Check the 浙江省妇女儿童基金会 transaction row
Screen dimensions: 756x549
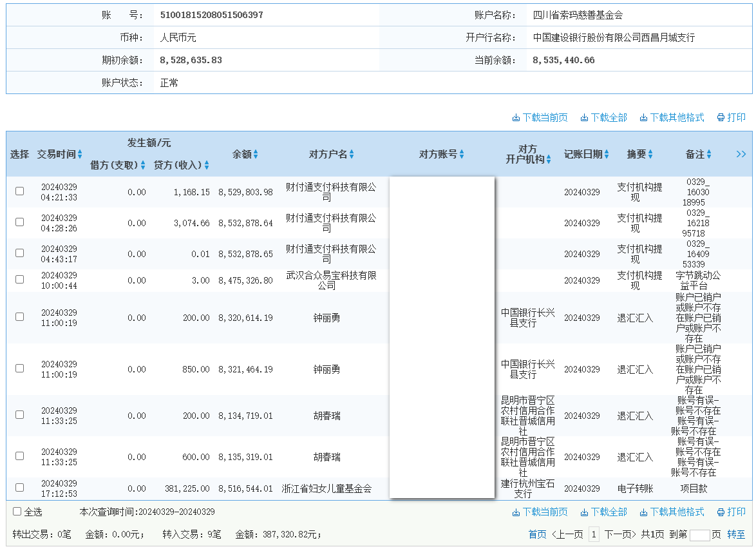(x=20, y=487)
